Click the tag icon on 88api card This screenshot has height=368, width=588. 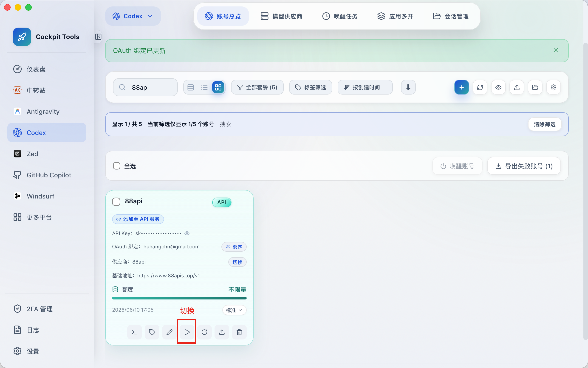point(152,332)
